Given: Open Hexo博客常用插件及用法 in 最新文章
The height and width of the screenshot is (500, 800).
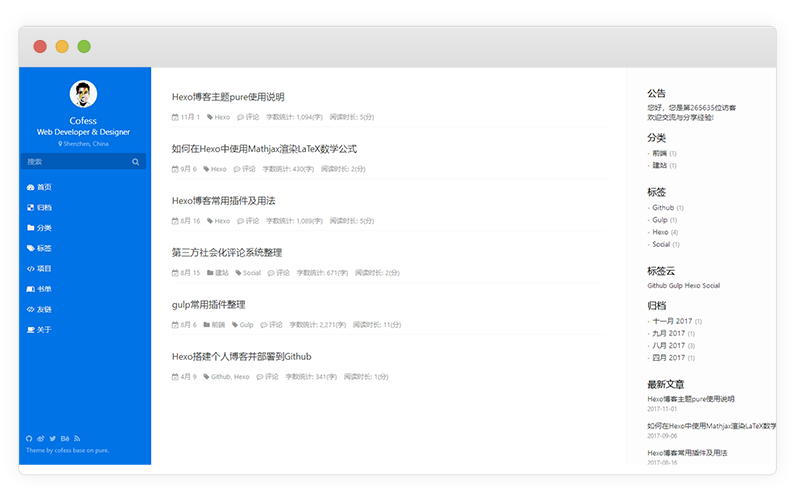Looking at the screenshot, I should [x=687, y=453].
